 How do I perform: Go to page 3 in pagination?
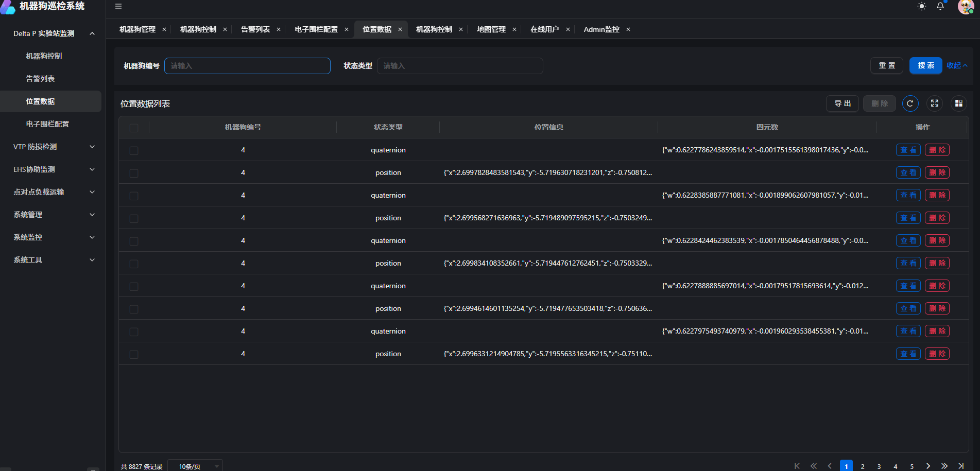pyautogui.click(x=879, y=466)
